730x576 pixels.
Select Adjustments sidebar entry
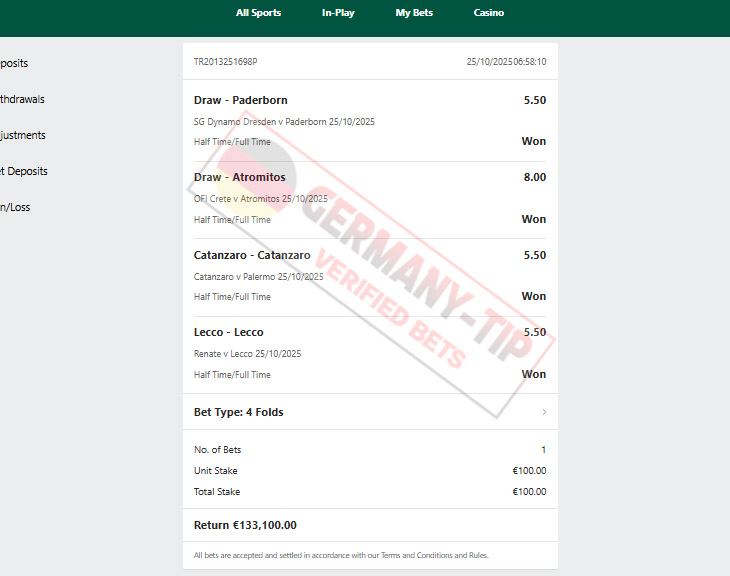[23, 136]
